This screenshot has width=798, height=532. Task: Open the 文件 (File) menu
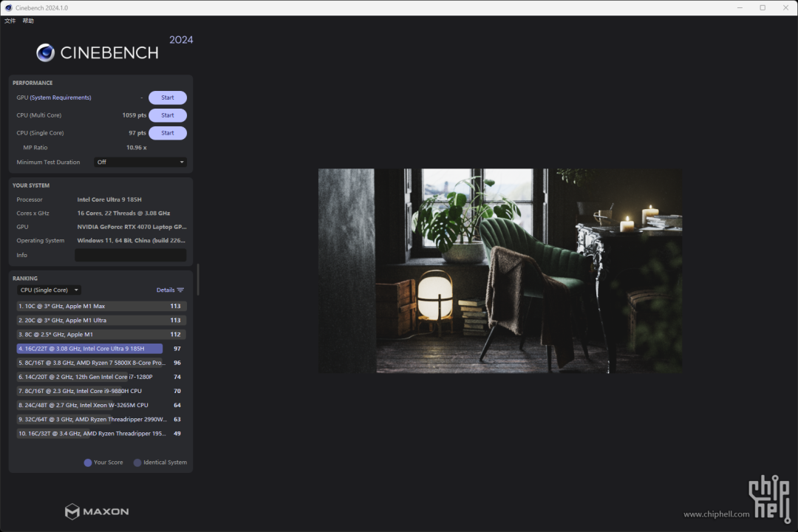click(10, 21)
